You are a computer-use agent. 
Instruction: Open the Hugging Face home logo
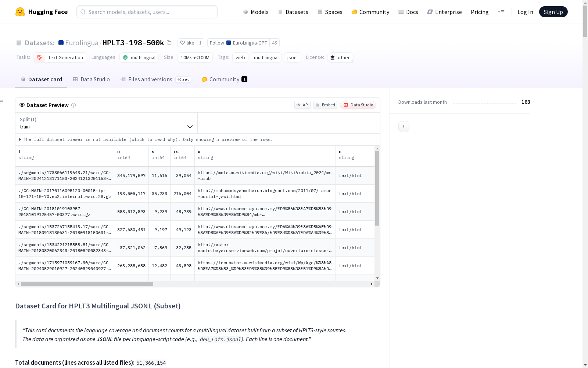pyautogui.click(x=42, y=12)
